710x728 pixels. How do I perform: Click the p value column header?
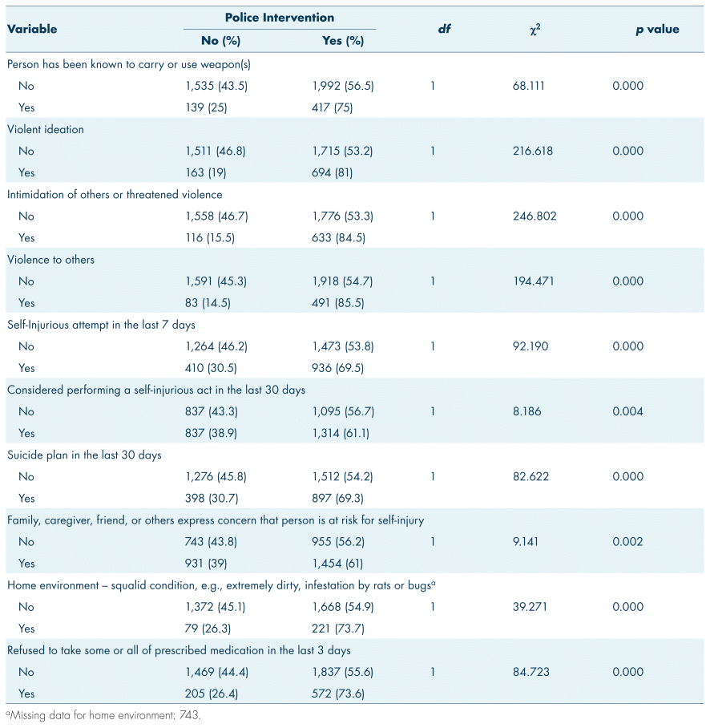[657, 29]
